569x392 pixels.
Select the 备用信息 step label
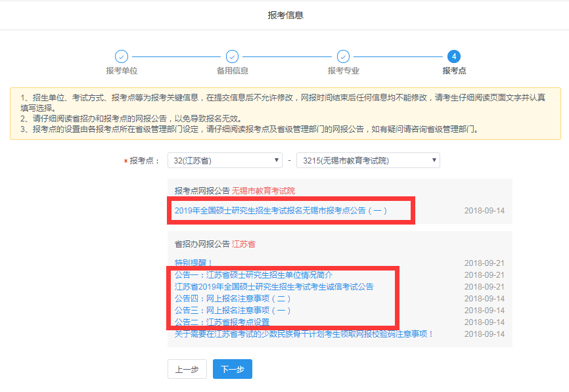pos(232,71)
